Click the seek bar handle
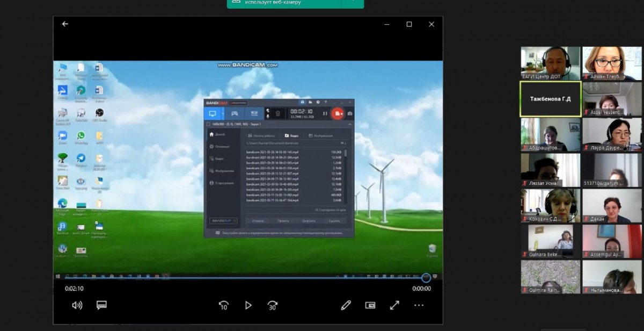The width and height of the screenshot is (644, 331). pyautogui.click(x=426, y=278)
